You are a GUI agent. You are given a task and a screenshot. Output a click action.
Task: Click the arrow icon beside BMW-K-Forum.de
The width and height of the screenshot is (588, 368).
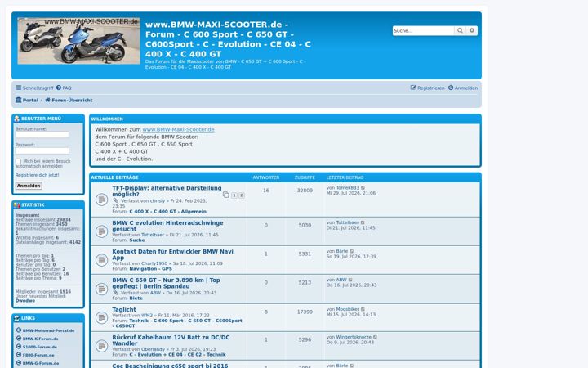pyautogui.click(x=19, y=339)
